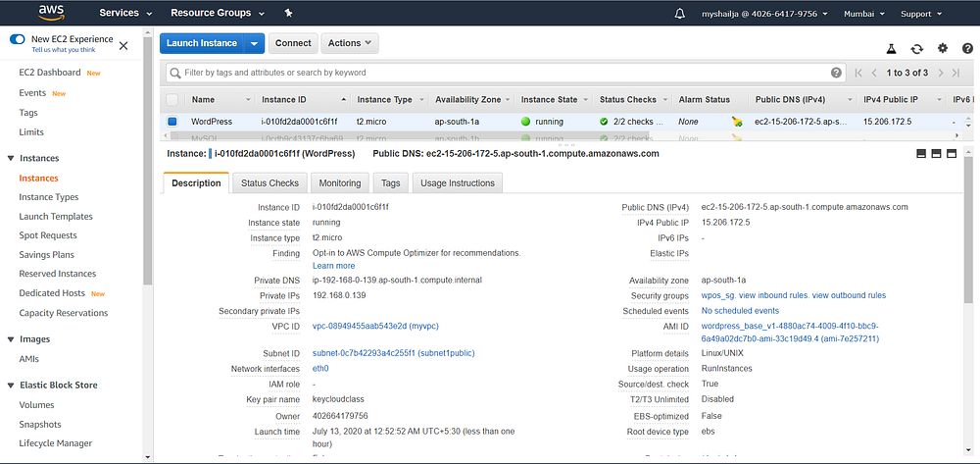Viewport: 980px width, 464px height.
Task: Focus the filter by tags search field
Action: point(507,73)
